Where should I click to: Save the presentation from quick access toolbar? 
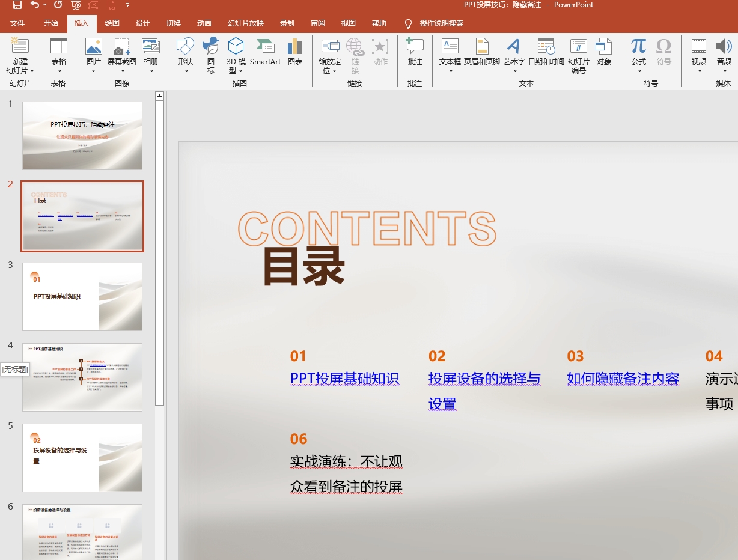(x=17, y=5)
